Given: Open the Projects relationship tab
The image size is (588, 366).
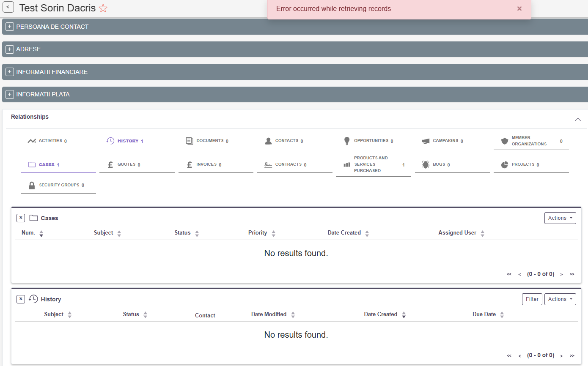Looking at the screenshot, I should (x=531, y=164).
